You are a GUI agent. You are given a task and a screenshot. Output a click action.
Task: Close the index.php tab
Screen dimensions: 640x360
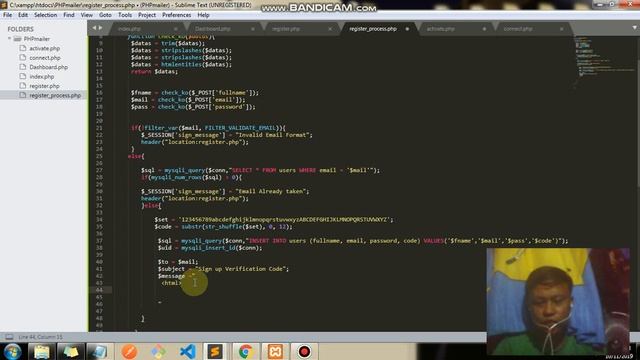tap(176, 29)
